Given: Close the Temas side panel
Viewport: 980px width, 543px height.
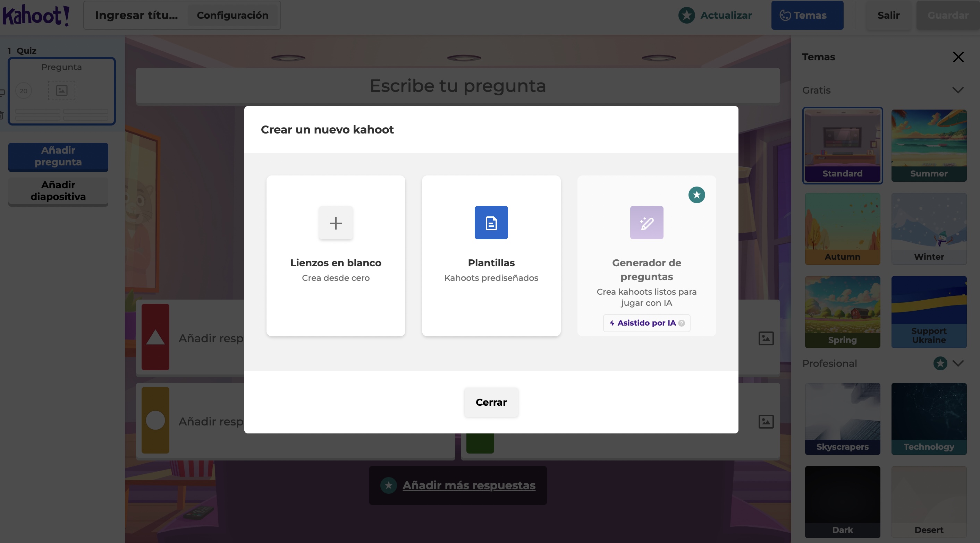Looking at the screenshot, I should pyautogui.click(x=958, y=57).
